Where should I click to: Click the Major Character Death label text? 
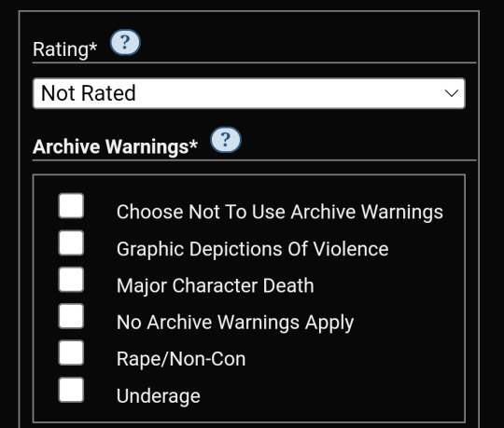[x=215, y=285]
